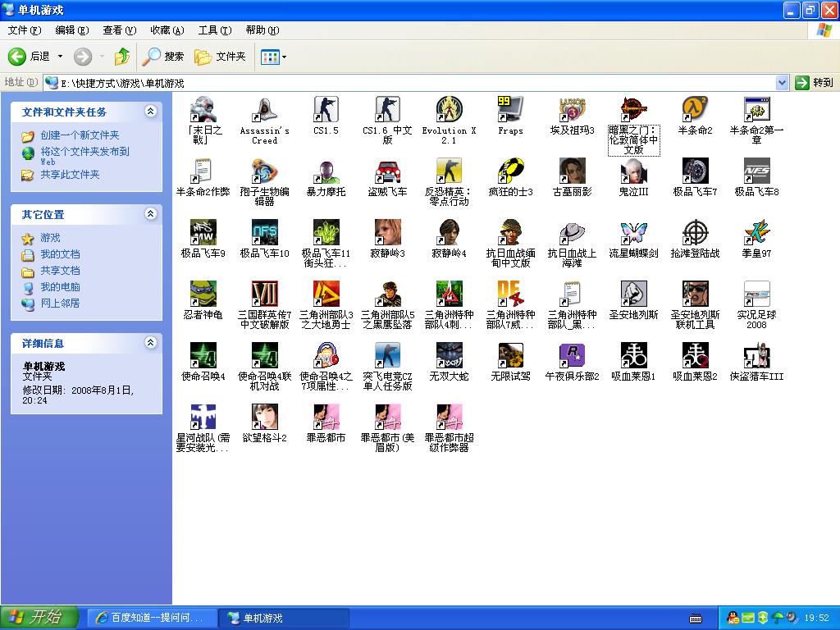Click the 无双大蛇 game icon
Image resolution: width=840 pixels, height=630 pixels.
449,356
